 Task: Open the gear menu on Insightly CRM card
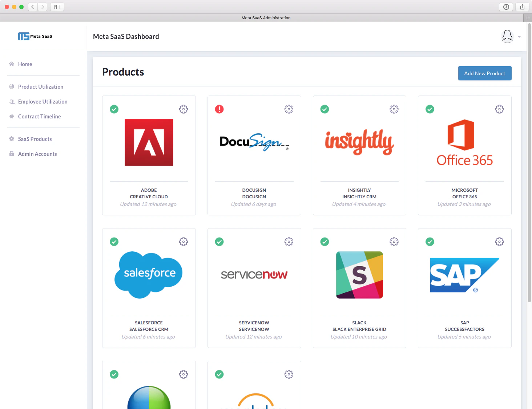point(394,109)
